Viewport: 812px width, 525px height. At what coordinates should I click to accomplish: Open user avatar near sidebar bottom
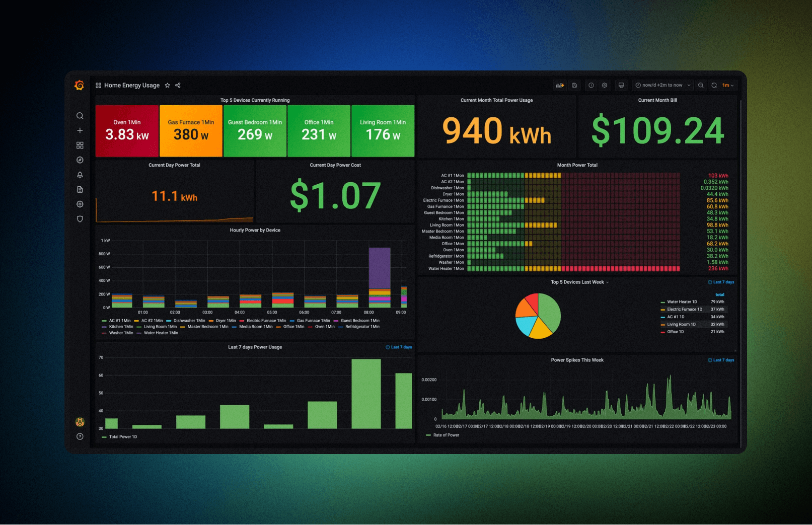(x=80, y=422)
